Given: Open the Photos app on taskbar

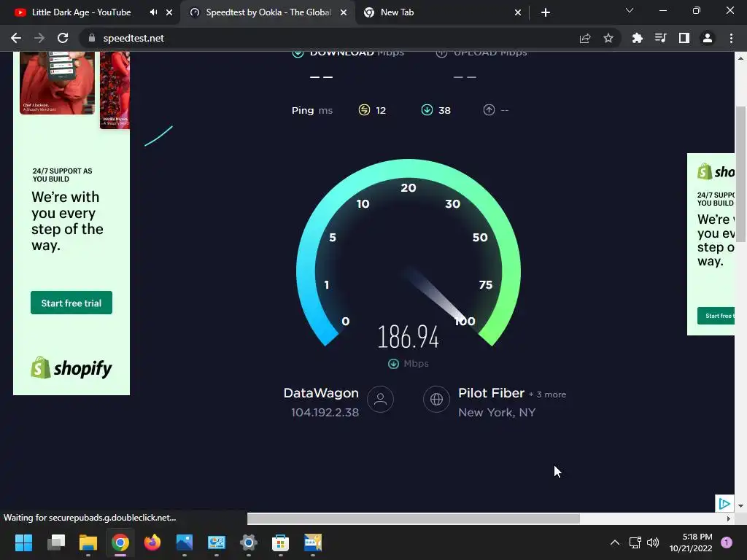Looking at the screenshot, I should 185,542.
